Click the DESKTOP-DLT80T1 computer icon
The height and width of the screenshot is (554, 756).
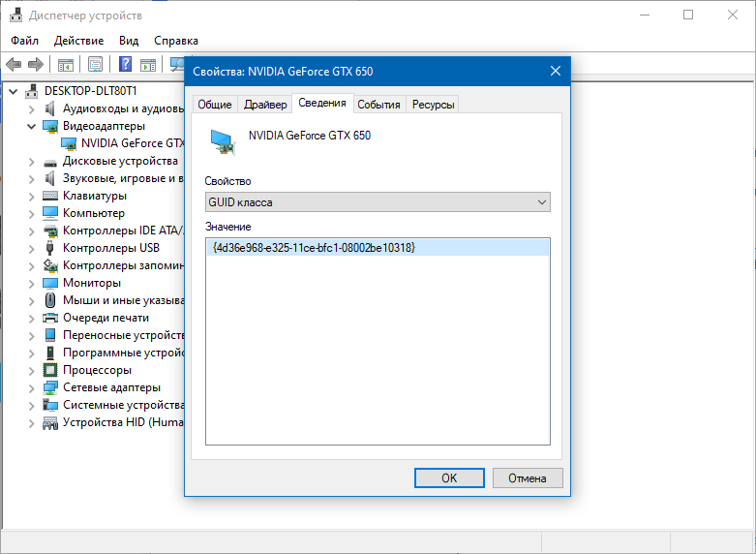(x=31, y=91)
